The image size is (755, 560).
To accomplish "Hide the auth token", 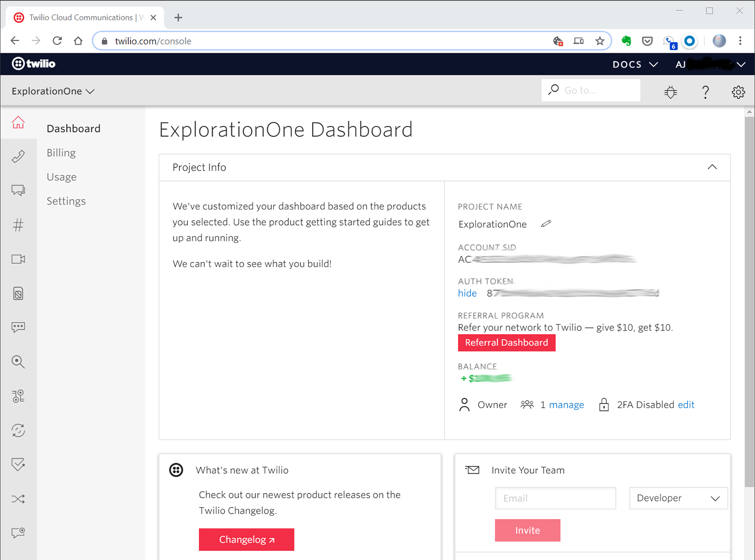I will [467, 293].
